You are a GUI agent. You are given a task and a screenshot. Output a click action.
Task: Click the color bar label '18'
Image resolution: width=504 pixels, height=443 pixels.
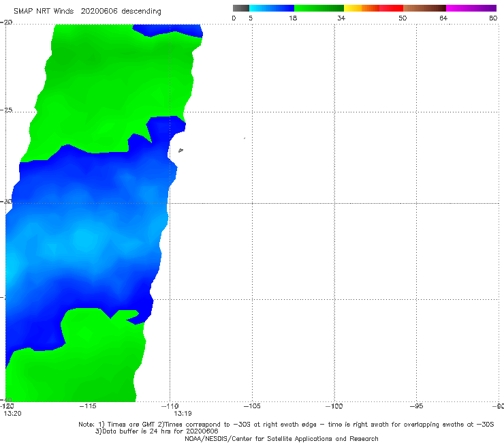click(x=293, y=18)
